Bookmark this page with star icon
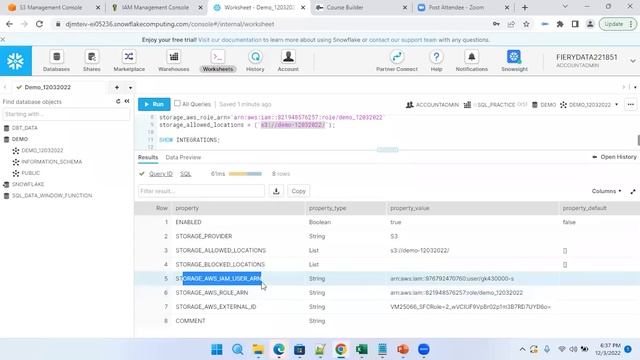This screenshot has height=360, width=640. pyautogui.click(x=527, y=24)
